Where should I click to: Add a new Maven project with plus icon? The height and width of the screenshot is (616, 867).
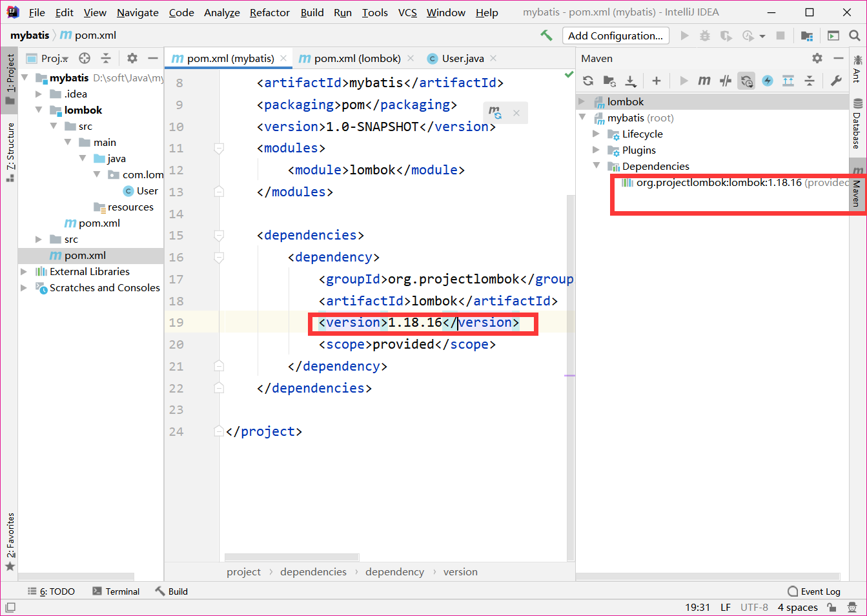click(x=657, y=81)
